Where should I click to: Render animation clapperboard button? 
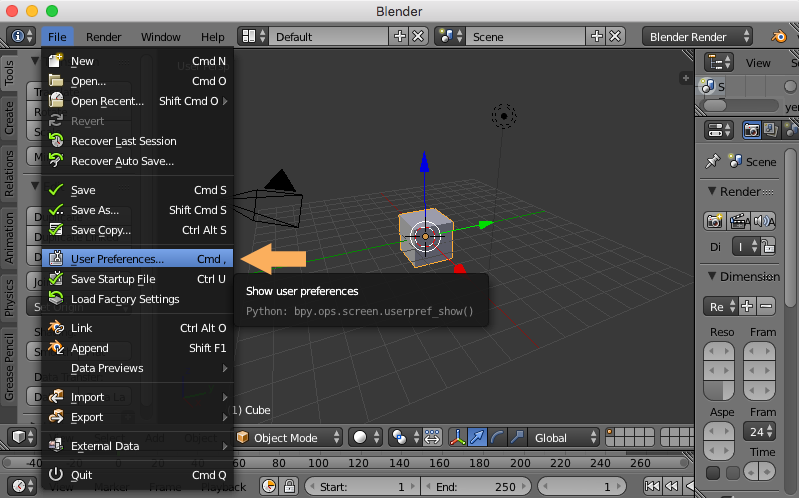tap(738, 221)
